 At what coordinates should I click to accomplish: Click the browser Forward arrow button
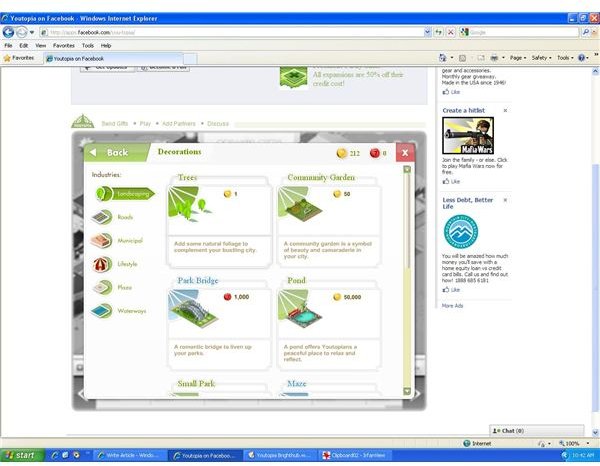[22, 32]
